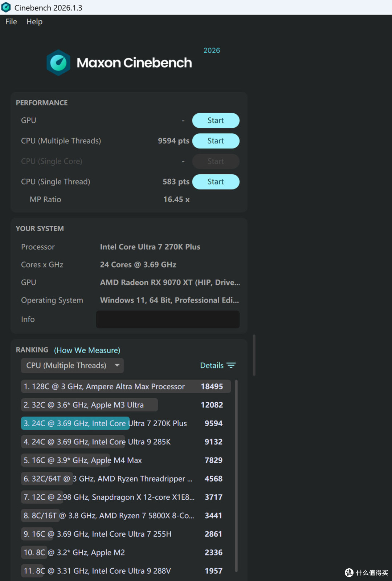
Task: Select the AMD Ryzen 7 5800X ranking row
Action: (126, 516)
